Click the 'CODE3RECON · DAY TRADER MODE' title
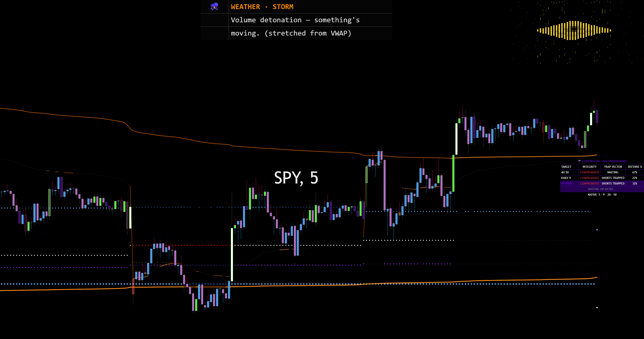Screen dimensions: 644x339 coord(604,161)
